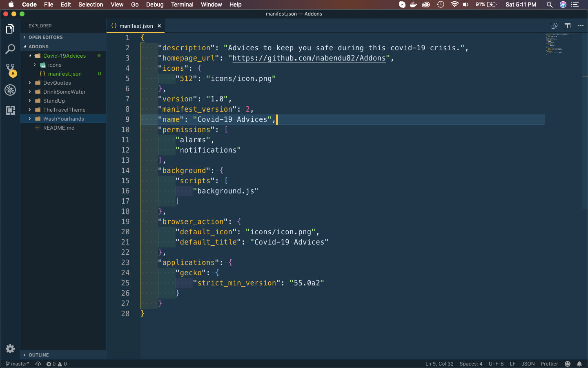Open the Wi-Fi menu
Image resolution: width=588 pixels, height=368 pixels.
(454, 4)
